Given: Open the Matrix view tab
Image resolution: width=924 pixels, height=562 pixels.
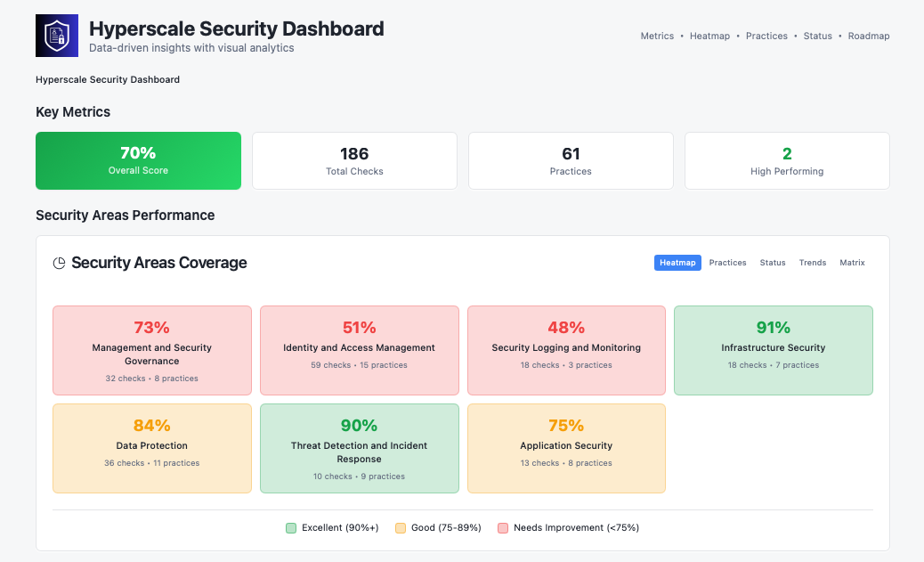Looking at the screenshot, I should tap(852, 262).
